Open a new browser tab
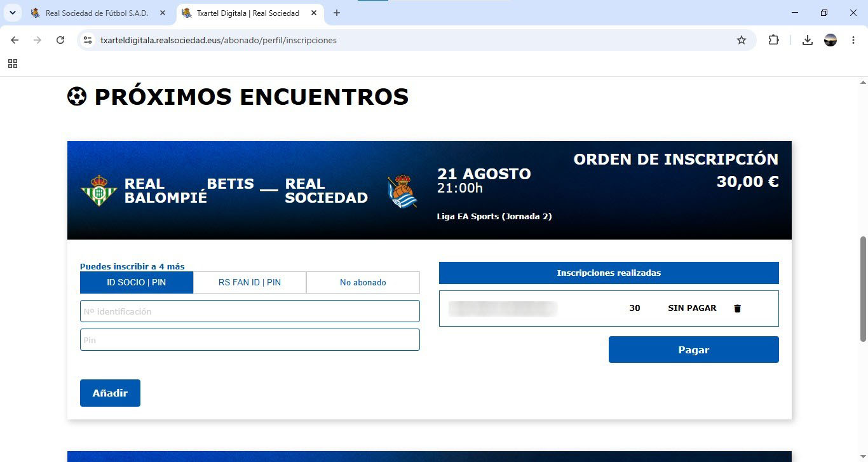This screenshot has height=462, width=868. coord(337,13)
